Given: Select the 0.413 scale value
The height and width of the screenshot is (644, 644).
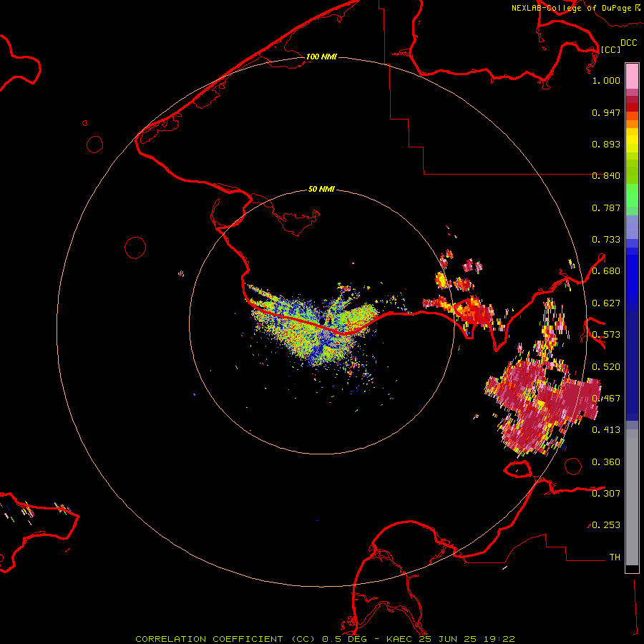Looking at the screenshot, I should tap(606, 430).
